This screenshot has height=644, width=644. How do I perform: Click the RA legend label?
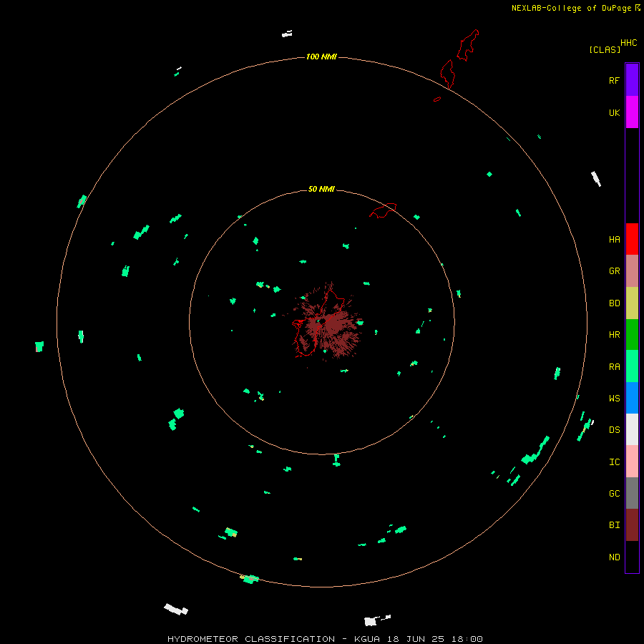(614, 367)
